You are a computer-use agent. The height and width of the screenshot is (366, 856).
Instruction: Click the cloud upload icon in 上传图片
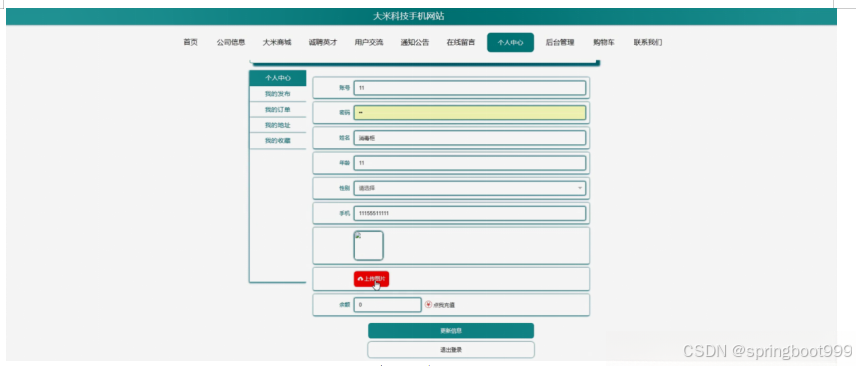[x=360, y=279]
